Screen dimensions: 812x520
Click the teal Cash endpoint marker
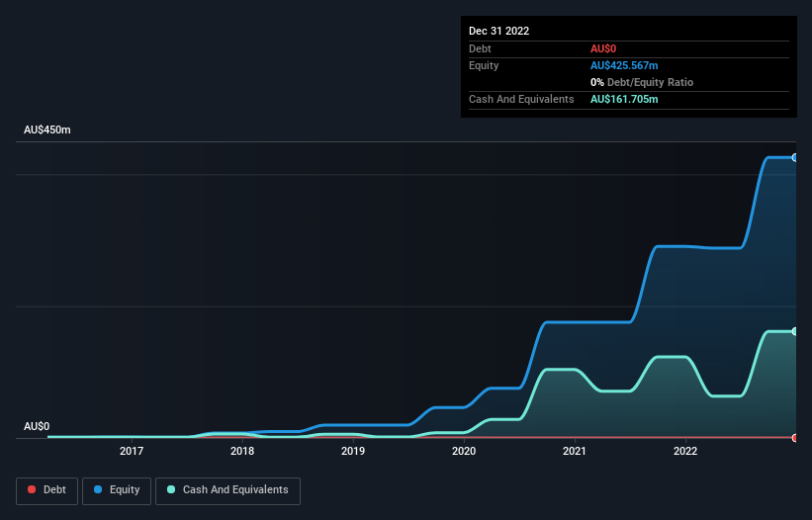[x=795, y=331]
